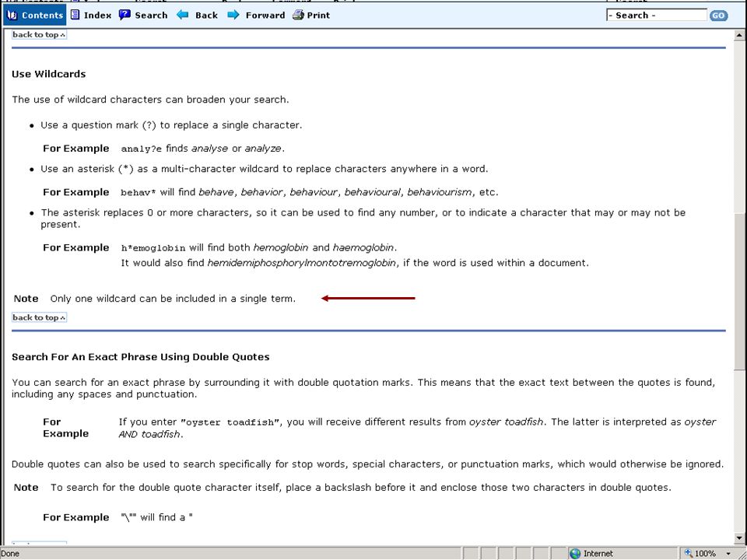Choose Print in the toolbar
Screen dimensions: 747x560
tap(318, 16)
